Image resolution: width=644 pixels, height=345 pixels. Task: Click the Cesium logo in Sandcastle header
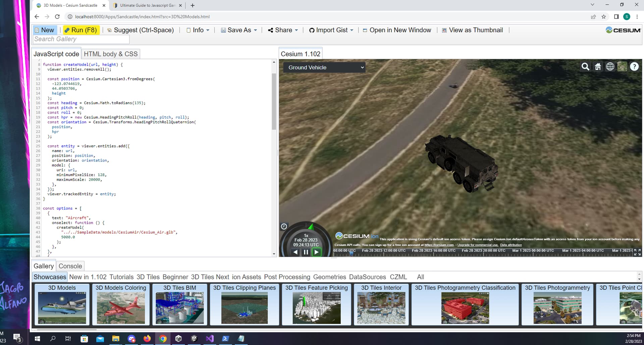pyautogui.click(x=623, y=30)
